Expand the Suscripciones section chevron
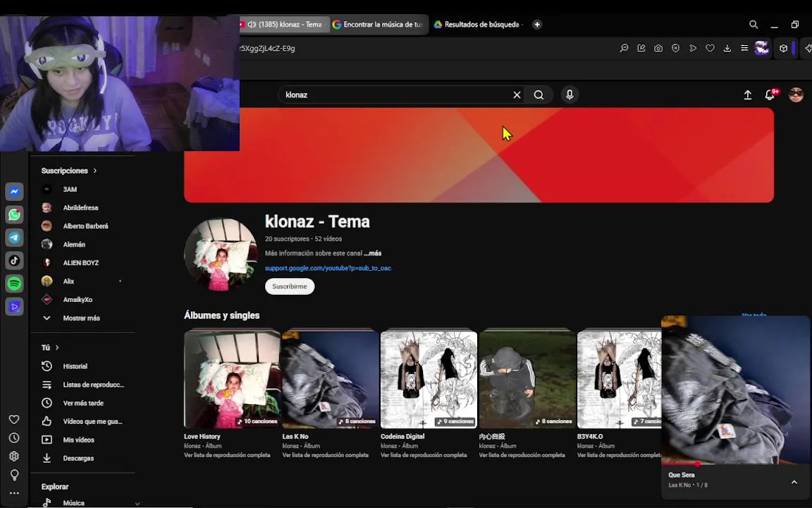 [95, 171]
